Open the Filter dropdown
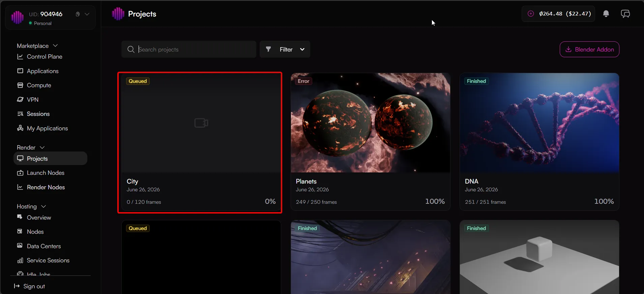Screen dimensions: 644x294 (x=285, y=50)
